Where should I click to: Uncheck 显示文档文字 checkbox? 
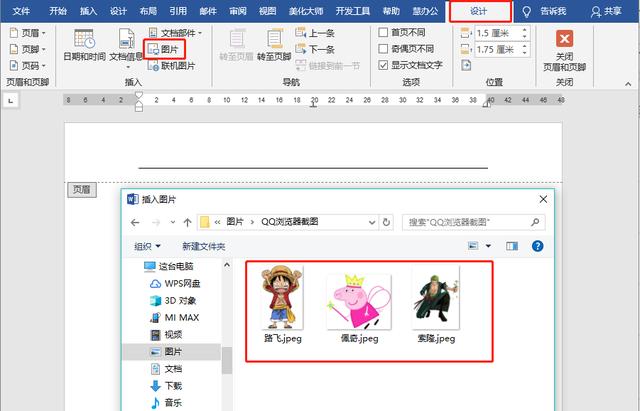click(383, 65)
